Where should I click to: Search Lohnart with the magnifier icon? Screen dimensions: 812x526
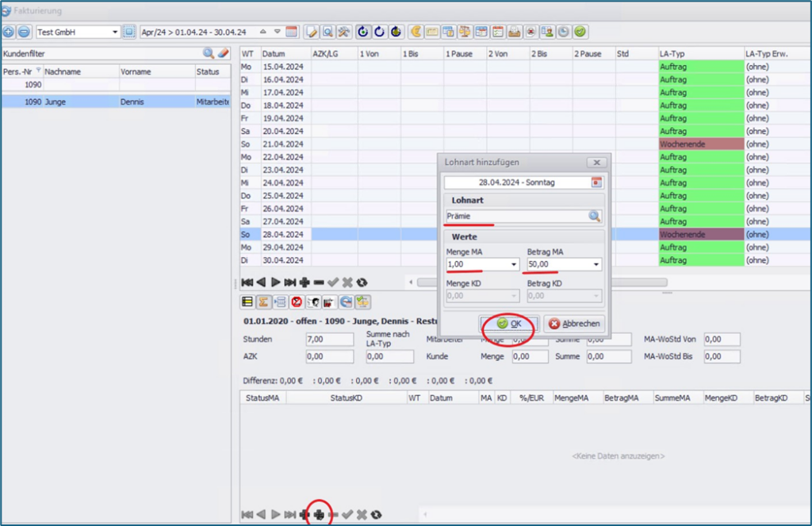coord(594,216)
